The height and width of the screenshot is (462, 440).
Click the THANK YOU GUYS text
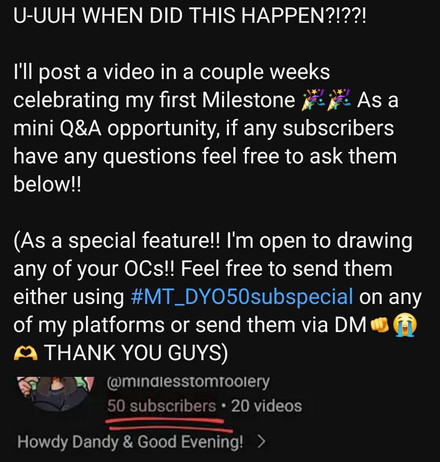coord(136,353)
